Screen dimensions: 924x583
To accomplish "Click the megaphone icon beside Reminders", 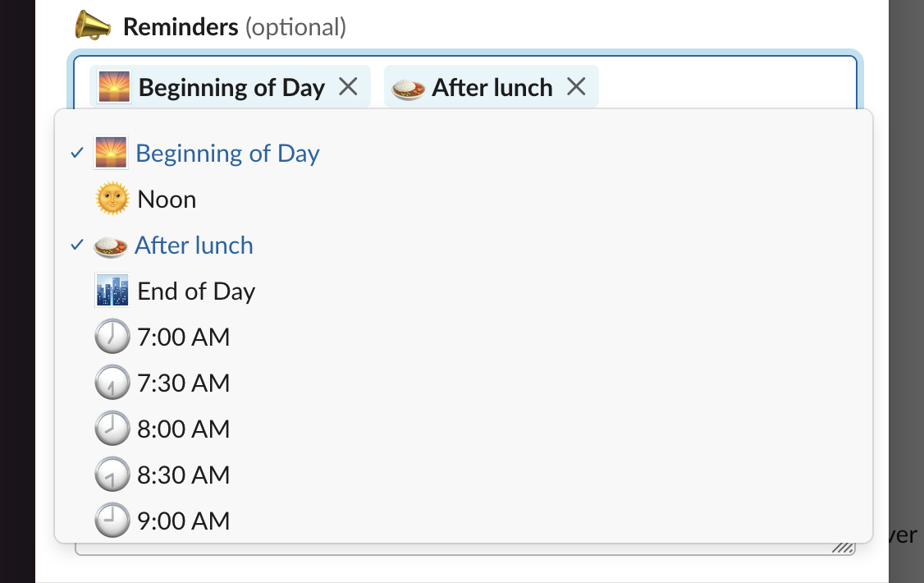I will pos(93,26).
